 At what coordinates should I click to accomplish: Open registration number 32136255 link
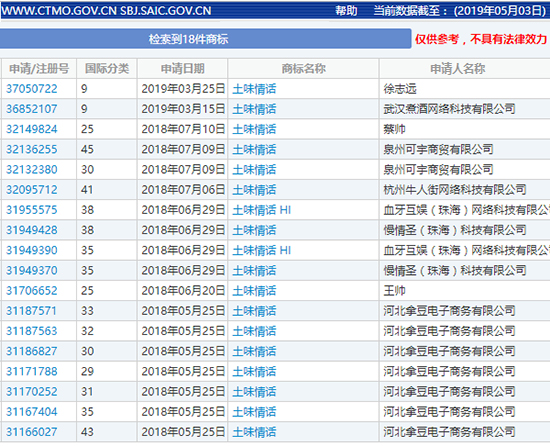32,149
